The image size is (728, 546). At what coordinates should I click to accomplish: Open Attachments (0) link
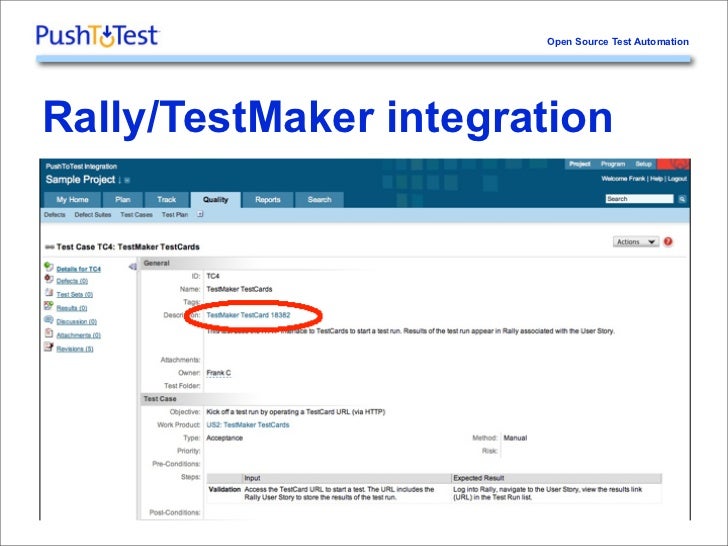pos(78,335)
